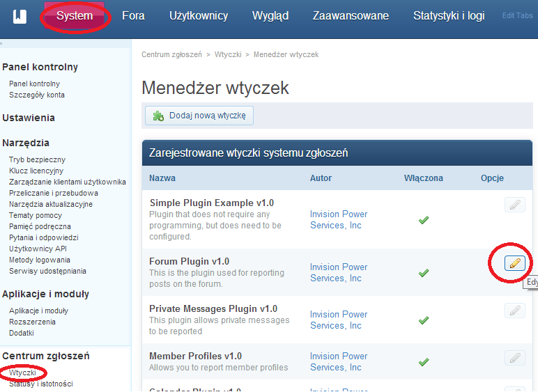The height and width of the screenshot is (392, 538).
Task: Open Metody logowania link
Action: 40,260
